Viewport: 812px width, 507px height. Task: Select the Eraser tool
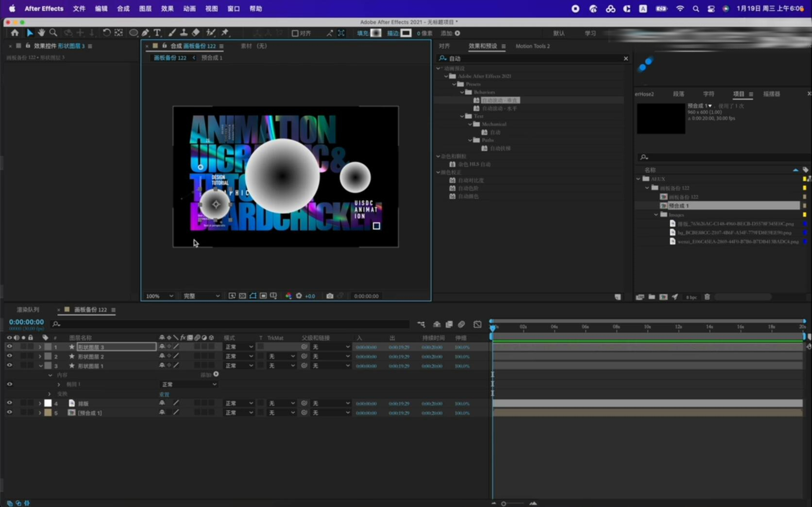196,33
